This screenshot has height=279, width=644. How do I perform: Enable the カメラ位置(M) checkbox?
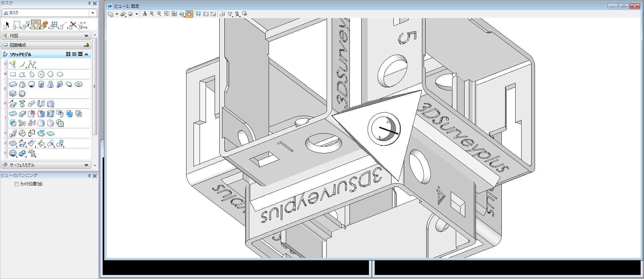(16, 184)
